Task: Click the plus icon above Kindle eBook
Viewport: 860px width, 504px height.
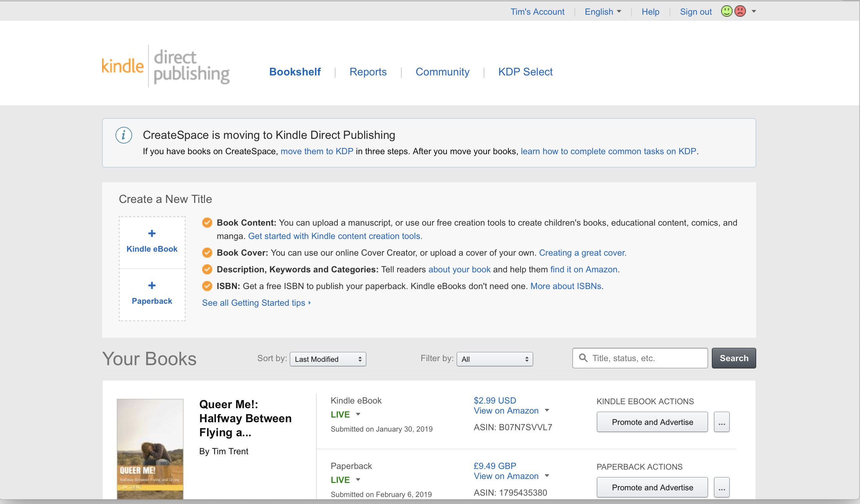Action: [152, 233]
